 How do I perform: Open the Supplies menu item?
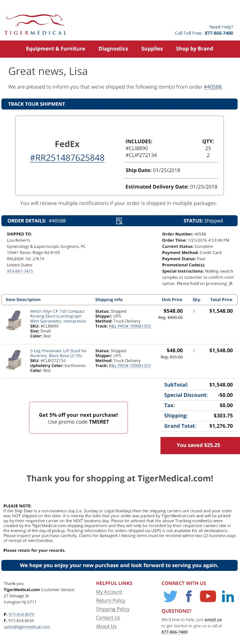(152, 49)
